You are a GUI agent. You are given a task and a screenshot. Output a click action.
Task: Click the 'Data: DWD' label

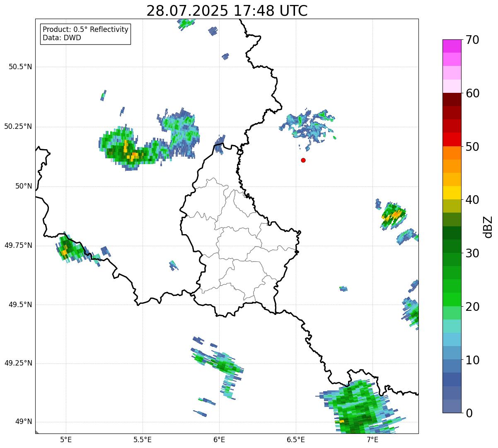[62, 38]
